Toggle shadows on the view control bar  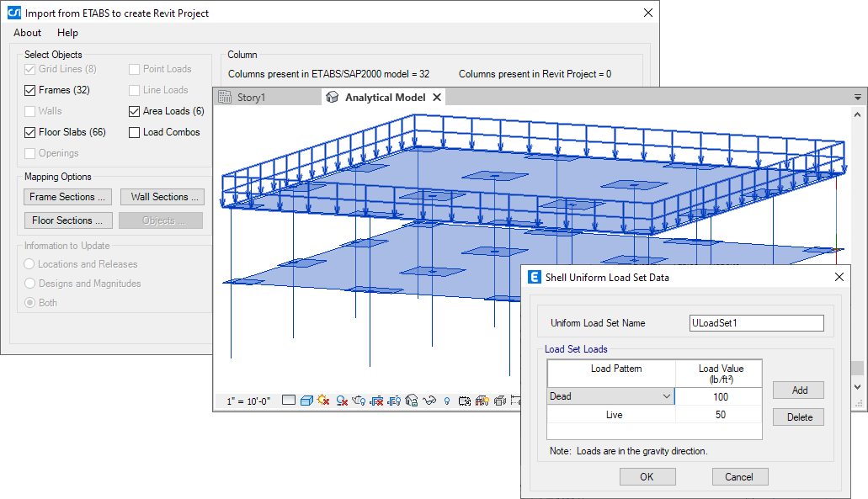(341, 401)
